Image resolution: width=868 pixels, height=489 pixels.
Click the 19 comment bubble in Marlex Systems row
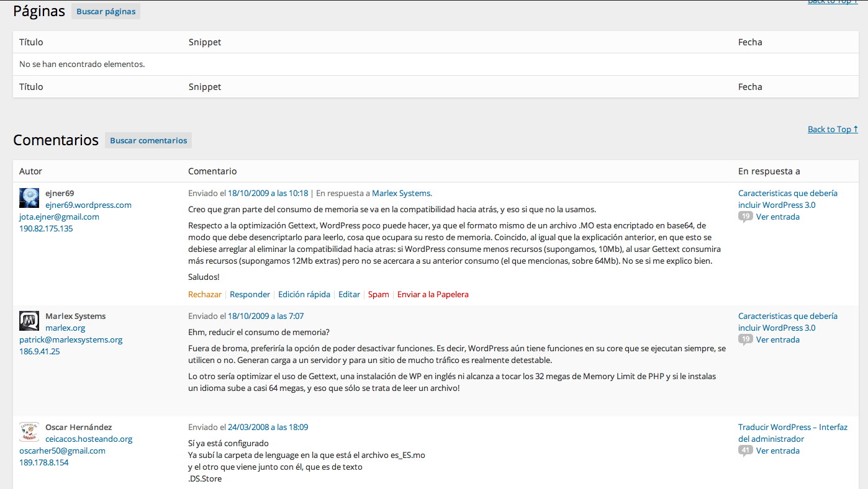point(746,339)
